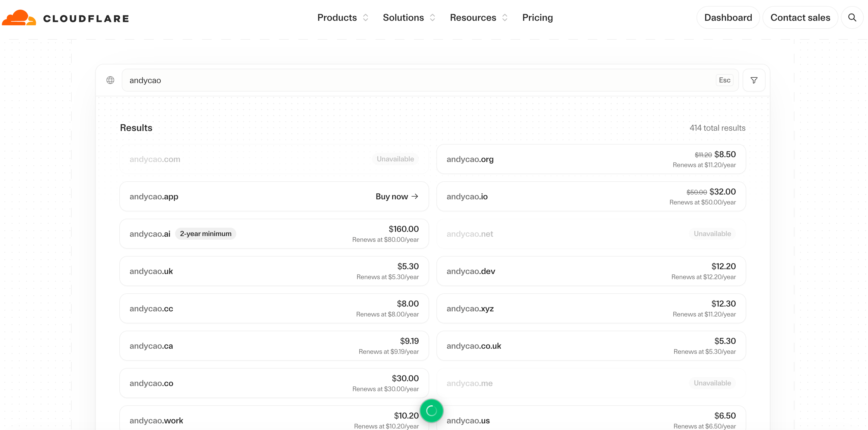Image resolution: width=868 pixels, height=430 pixels.
Task: Go to the Dashboard
Action: tap(728, 17)
